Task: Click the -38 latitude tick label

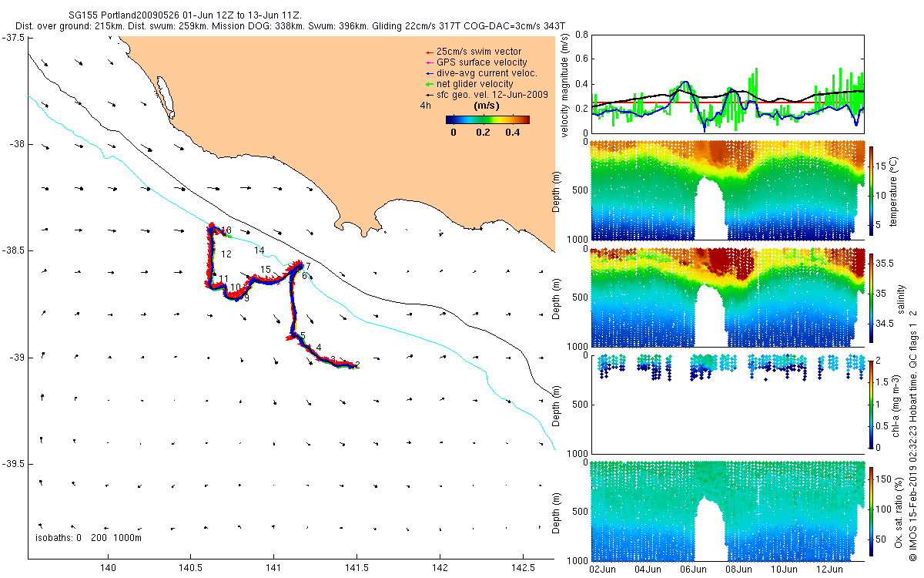Action: 16,144
